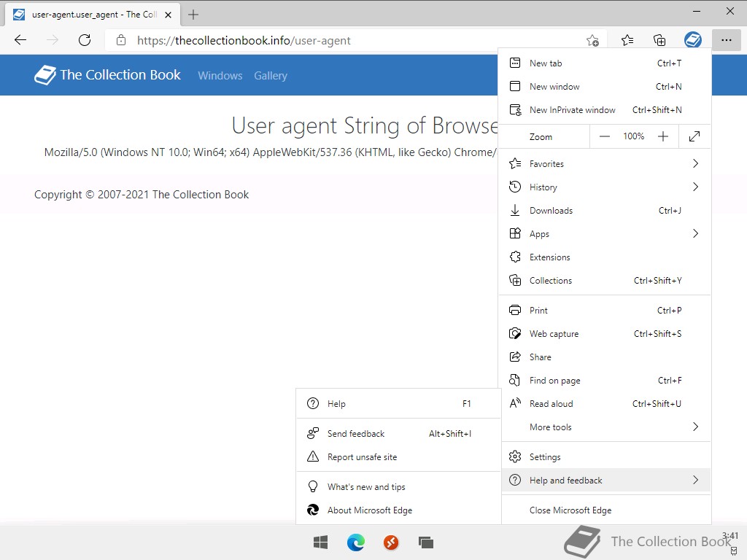Image resolution: width=747 pixels, height=560 pixels.
Task: Open the orange remote app taskbar icon
Action: point(391,542)
